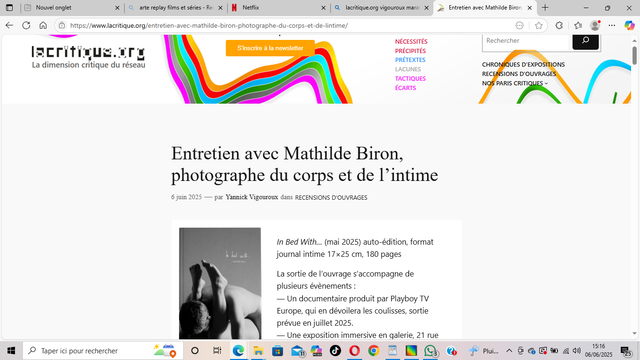Open the favorites list in toolbar

(x=578, y=25)
